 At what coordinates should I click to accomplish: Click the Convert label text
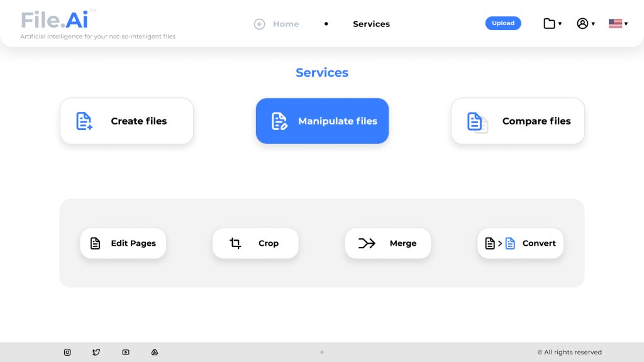point(539,243)
